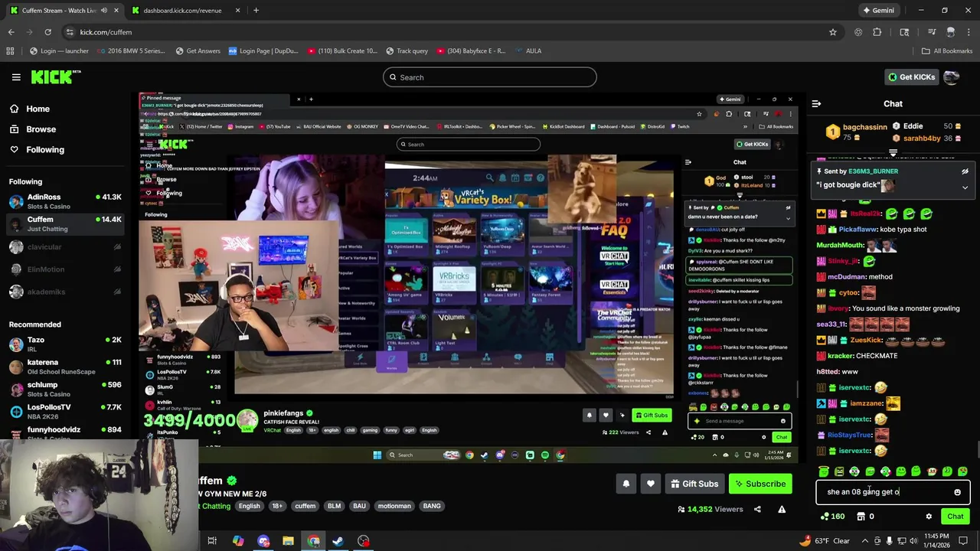Send message with green Chat button
Screen dimensions: 980x551
955,517
